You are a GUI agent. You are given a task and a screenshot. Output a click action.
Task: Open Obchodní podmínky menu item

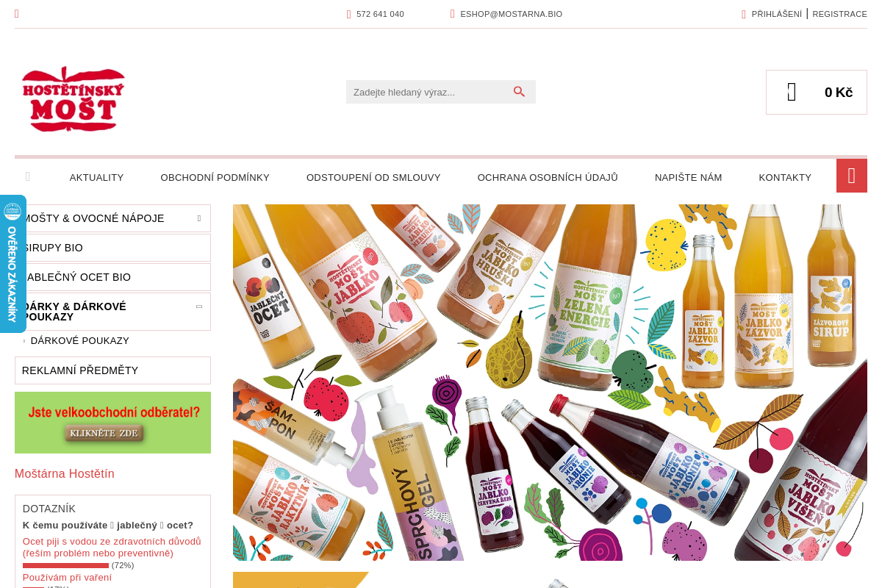215,177
